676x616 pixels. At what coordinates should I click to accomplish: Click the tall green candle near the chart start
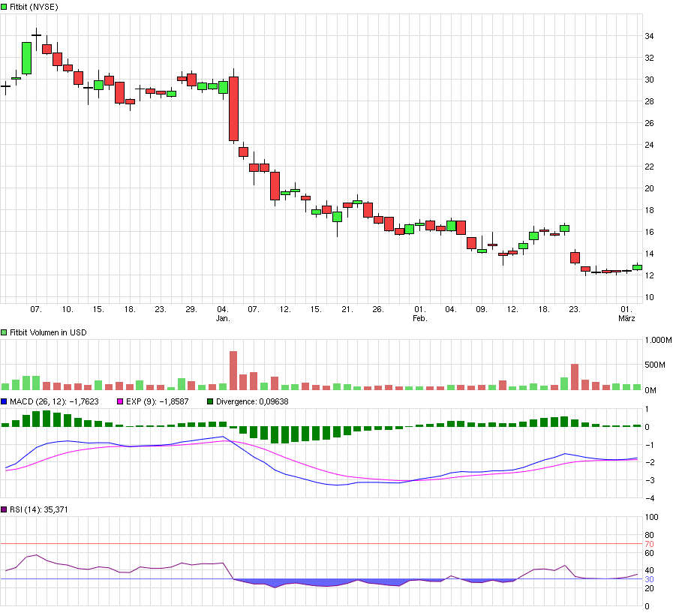tap(27, 59)
